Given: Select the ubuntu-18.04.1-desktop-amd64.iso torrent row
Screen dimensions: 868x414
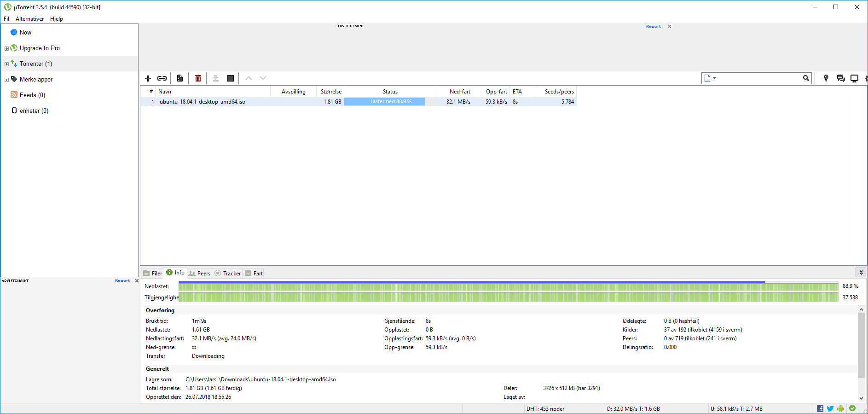Looking at the screenshot, I should click(359, 102).
